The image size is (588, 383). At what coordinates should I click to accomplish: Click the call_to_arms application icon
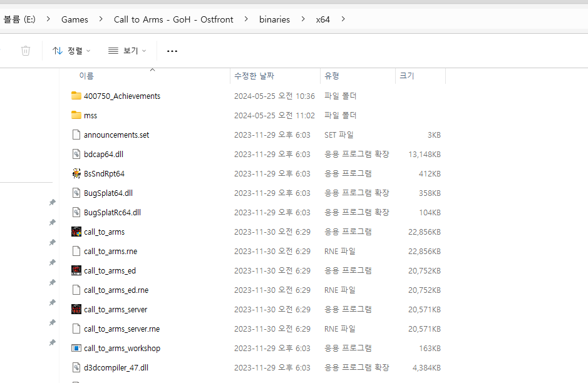tap(76, 232)
